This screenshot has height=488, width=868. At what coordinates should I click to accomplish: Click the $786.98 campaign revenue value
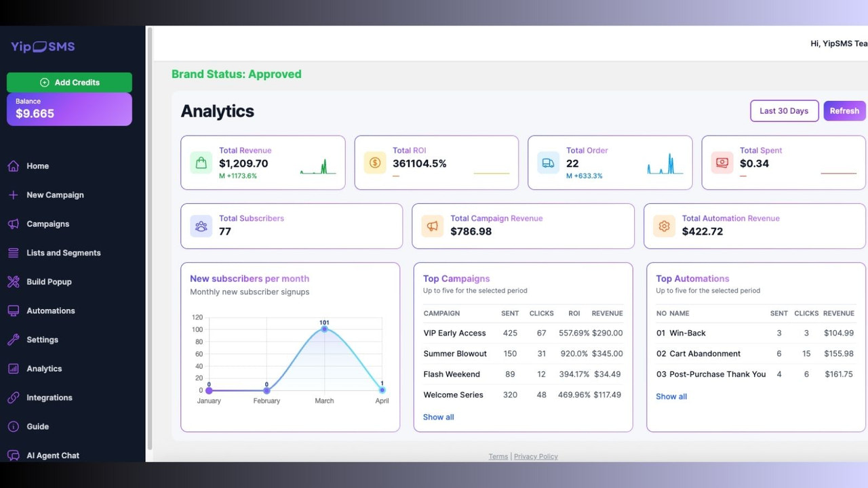point(471,232)
